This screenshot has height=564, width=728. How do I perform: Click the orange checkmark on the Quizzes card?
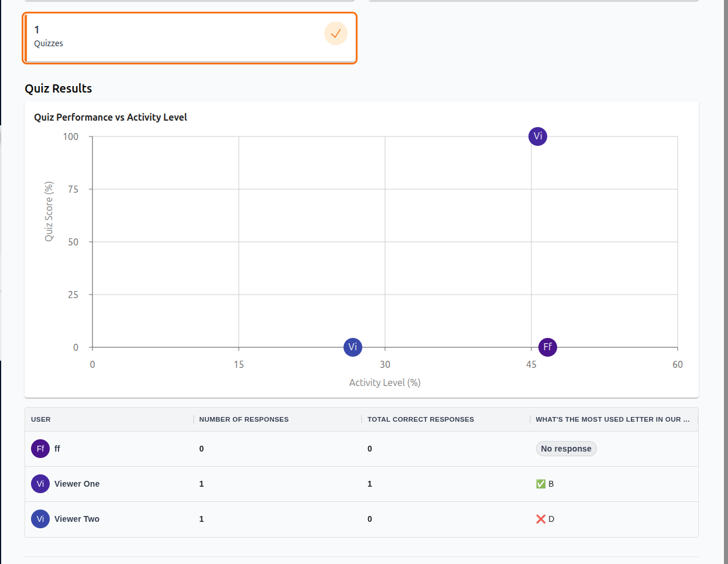[x=335, y=33]
